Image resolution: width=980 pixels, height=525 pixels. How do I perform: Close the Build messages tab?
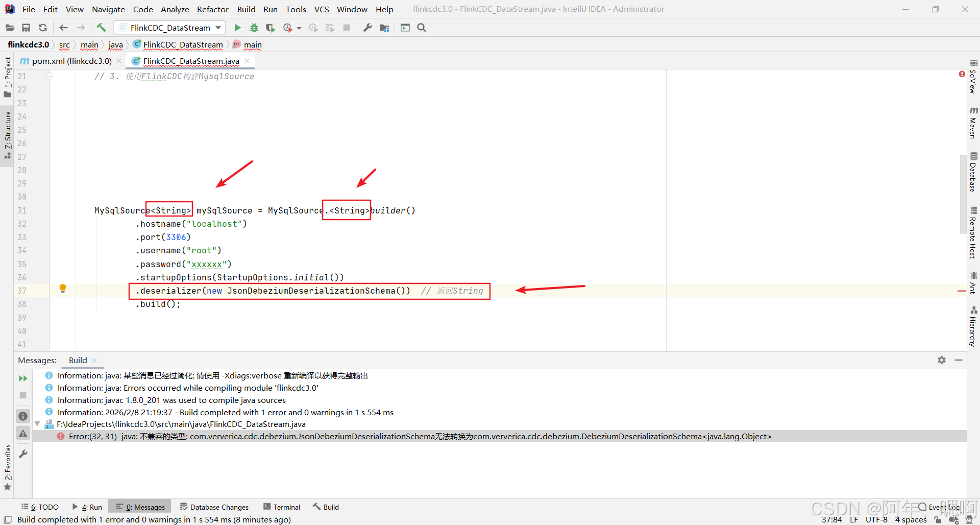click(94, 361)
